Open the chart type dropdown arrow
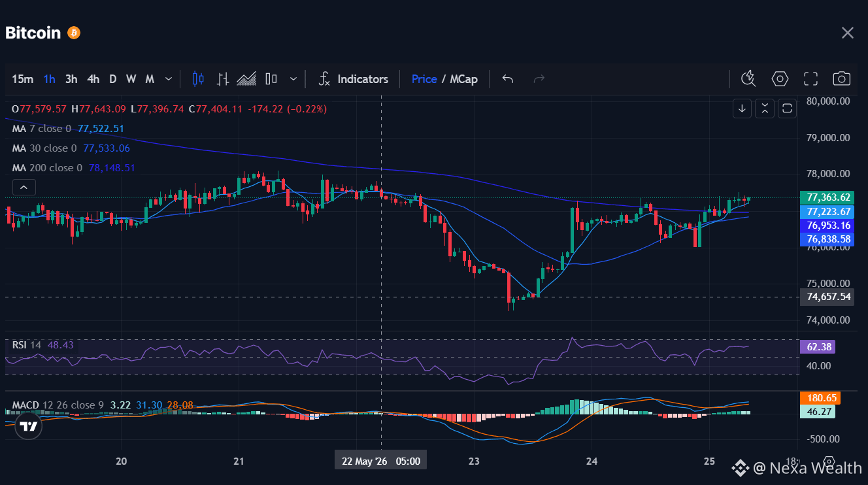 (293, 79)
